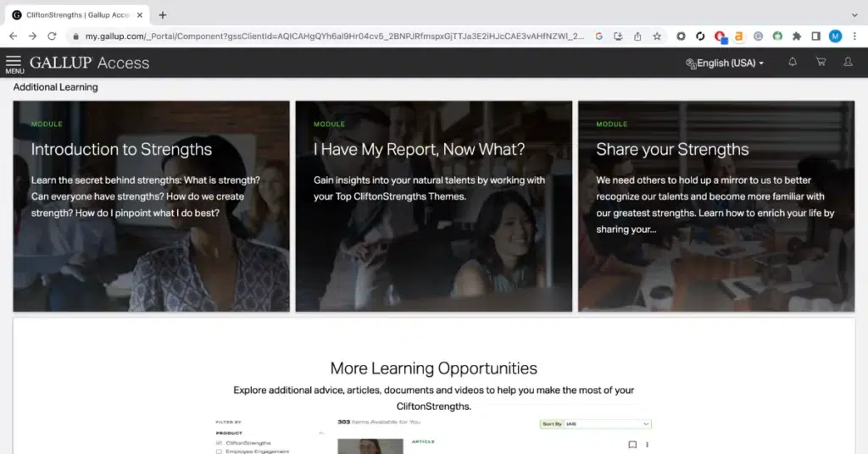Open the hamburger MENU in Gallup Access
The image size is (868, 454).
point(14,64)
